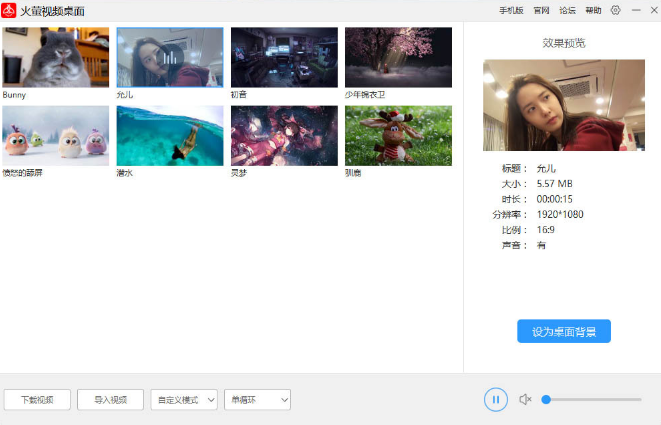Select the 允儿 video thumbnail
Viewport: 661px width, 425px height.
(170, 57)
